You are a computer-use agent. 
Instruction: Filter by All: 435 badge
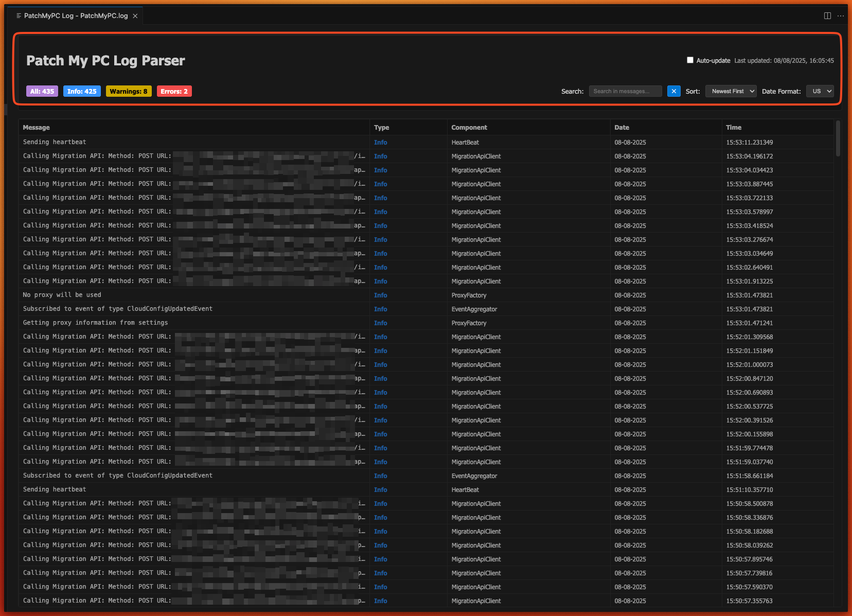tap(42, 91)
